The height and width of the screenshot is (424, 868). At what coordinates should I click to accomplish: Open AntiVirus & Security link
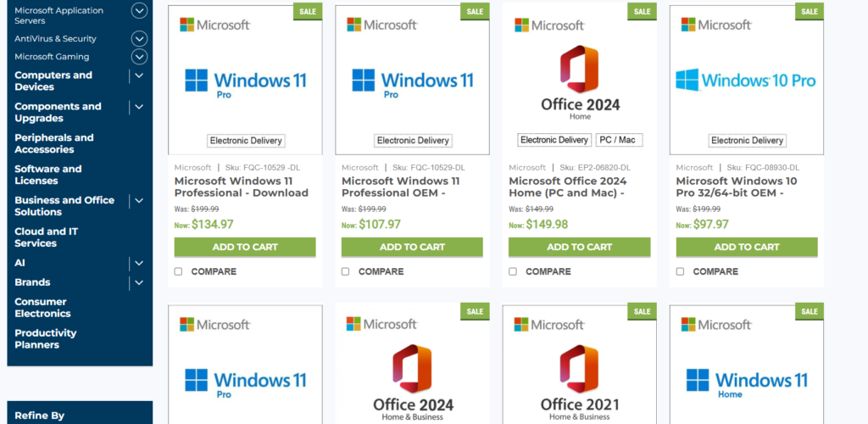point(55,39)
